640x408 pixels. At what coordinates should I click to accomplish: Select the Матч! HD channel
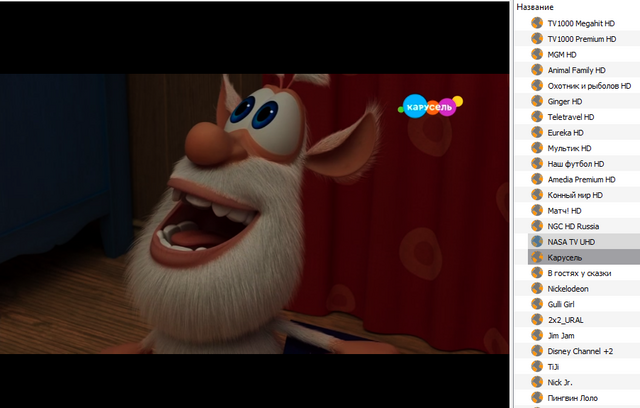[x=564, y=211]
